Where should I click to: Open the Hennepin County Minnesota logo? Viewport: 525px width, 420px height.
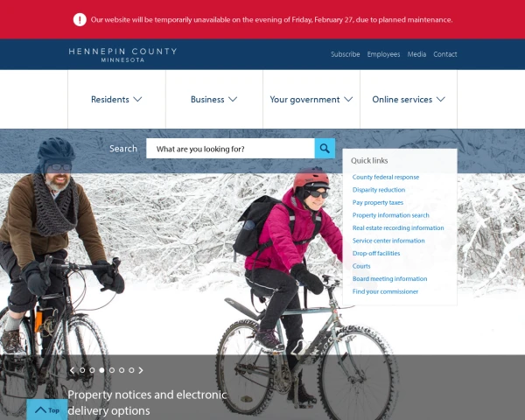(122, 54)
